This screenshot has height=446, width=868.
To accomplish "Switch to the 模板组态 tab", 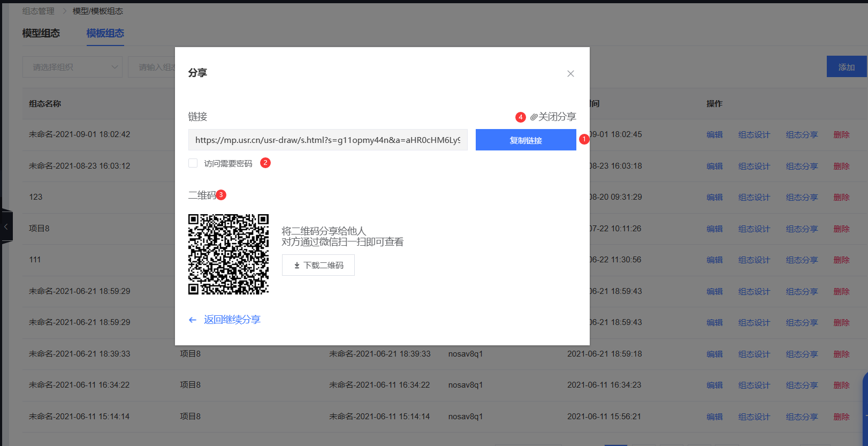I will (105, 33).
